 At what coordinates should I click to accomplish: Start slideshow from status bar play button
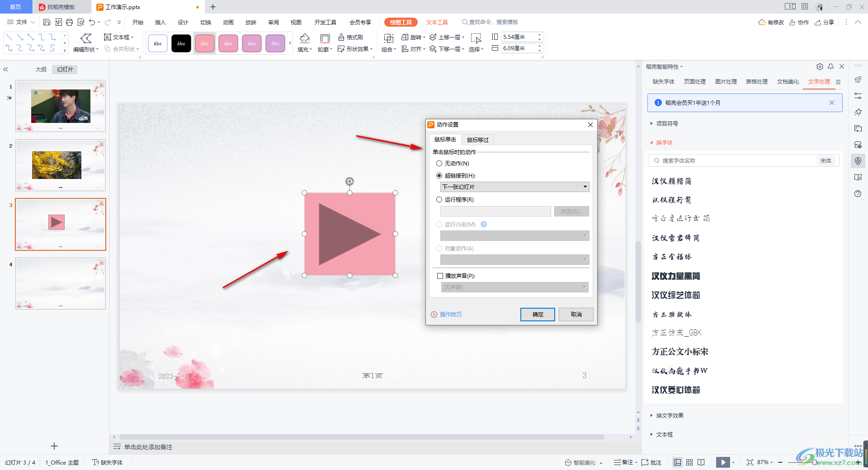point(723,462)
